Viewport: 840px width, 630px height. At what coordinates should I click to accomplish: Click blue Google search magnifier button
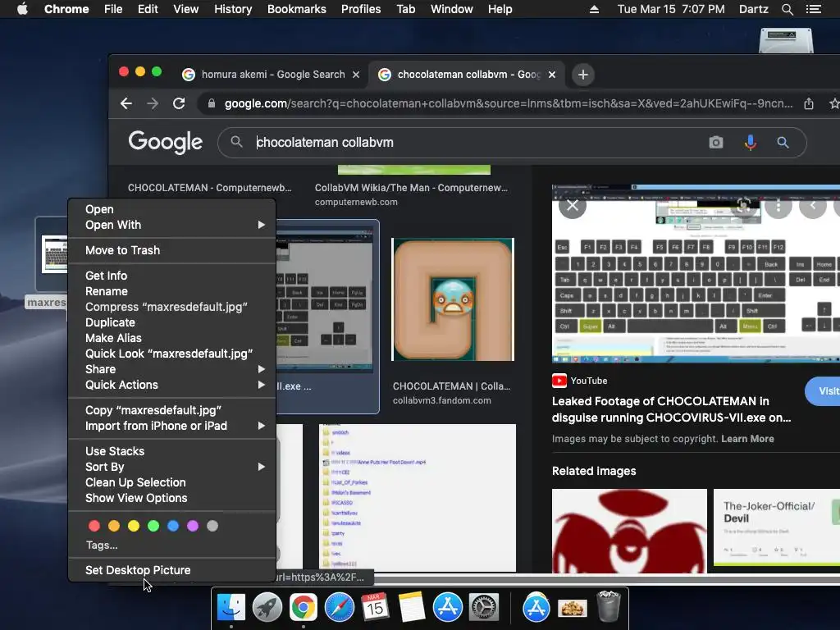[783, 143]
